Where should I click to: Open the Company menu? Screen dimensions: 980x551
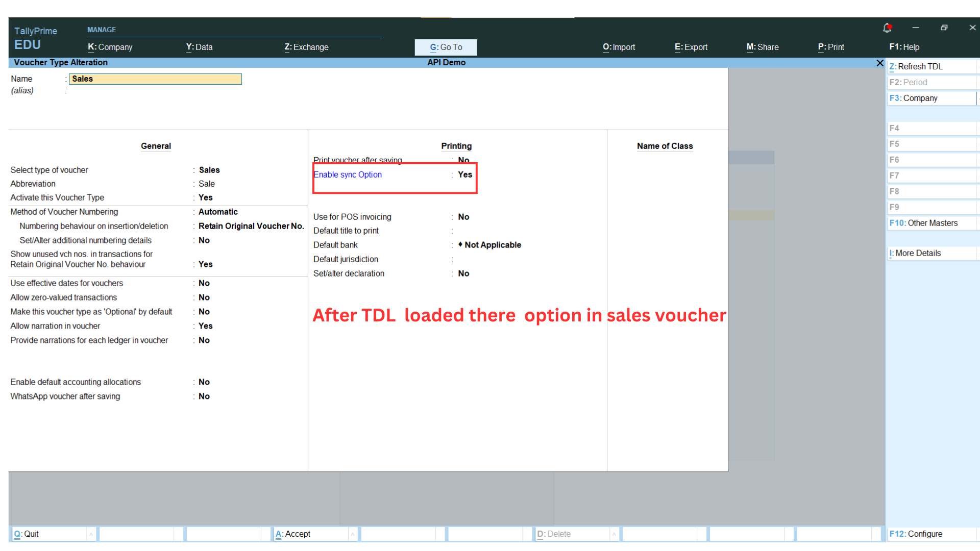110,47
